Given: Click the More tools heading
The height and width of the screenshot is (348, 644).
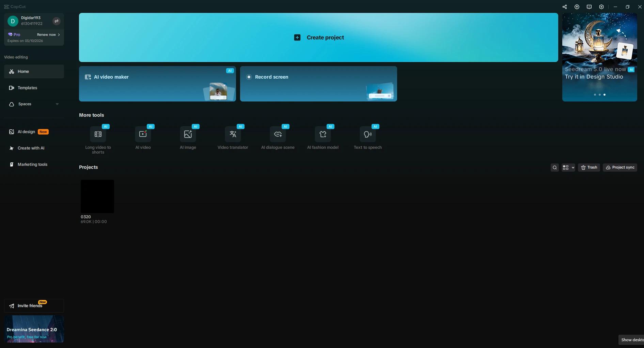Looking at the screenshot, I should (x=92, y=115).
